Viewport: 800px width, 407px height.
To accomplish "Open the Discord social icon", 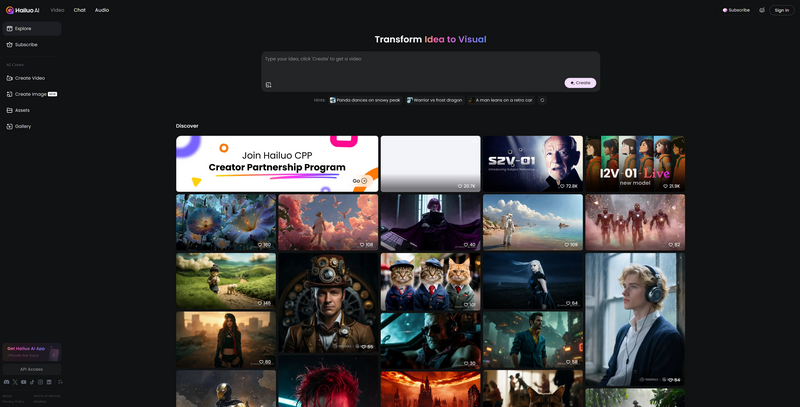I will (6, 382).
